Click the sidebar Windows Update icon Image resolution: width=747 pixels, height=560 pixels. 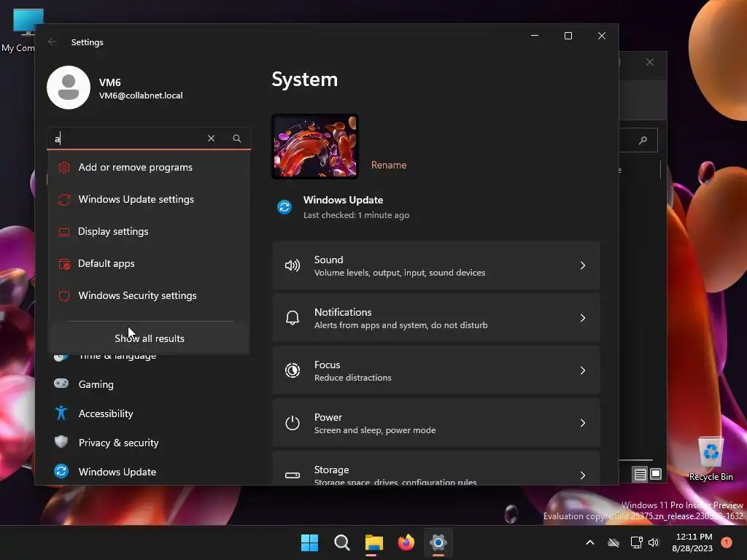click(x=61, y=472)
